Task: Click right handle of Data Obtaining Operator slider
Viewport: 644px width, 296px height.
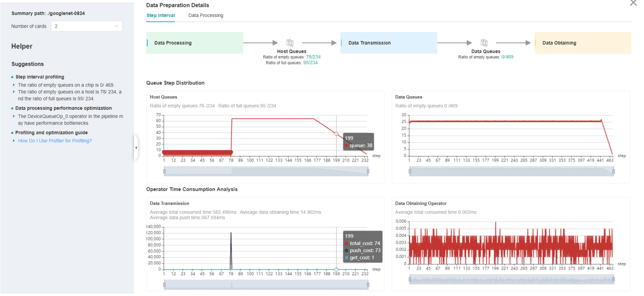Action: tap(614, 280)
